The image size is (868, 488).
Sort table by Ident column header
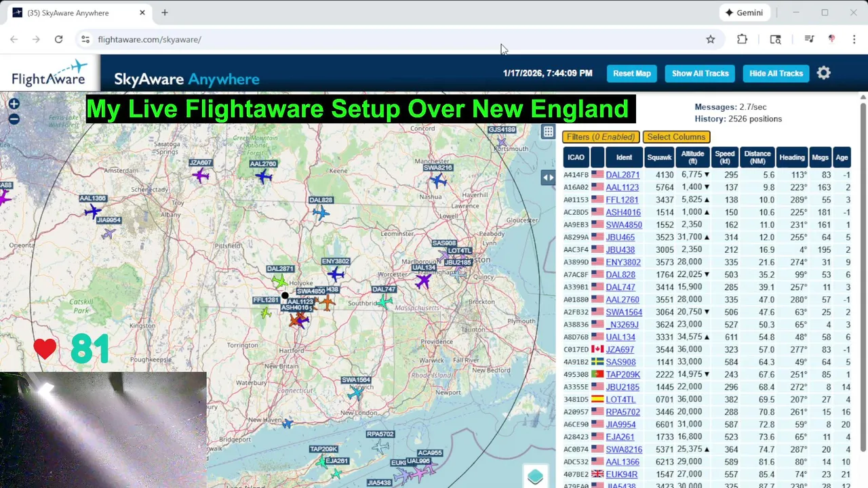tap(624, 157)
